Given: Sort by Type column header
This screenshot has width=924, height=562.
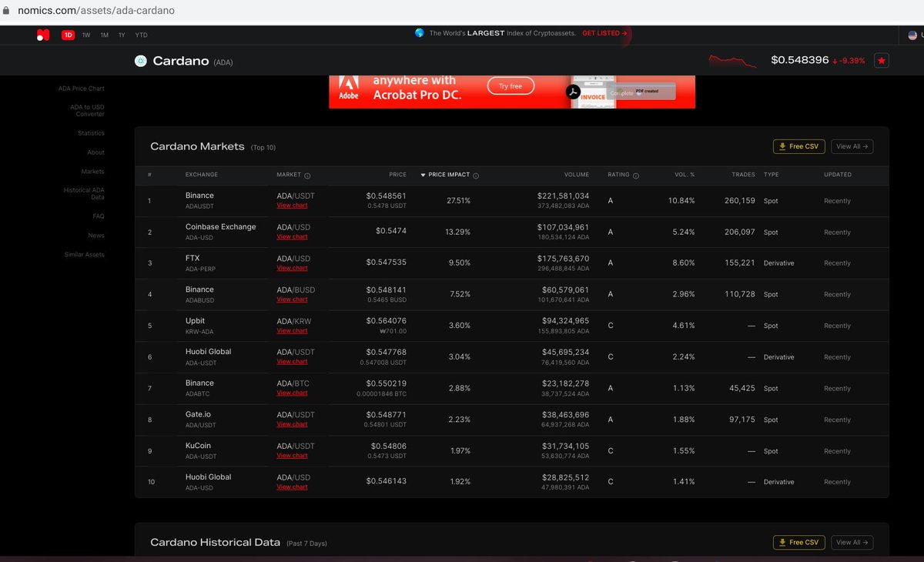Looking at the screenshot, I should pyautogui.click(x=772, y=175).
